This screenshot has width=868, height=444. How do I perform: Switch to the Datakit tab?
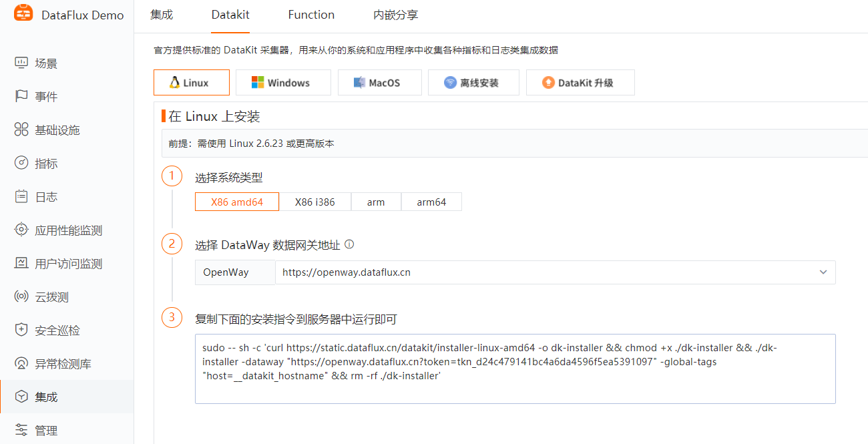point(230,15)
